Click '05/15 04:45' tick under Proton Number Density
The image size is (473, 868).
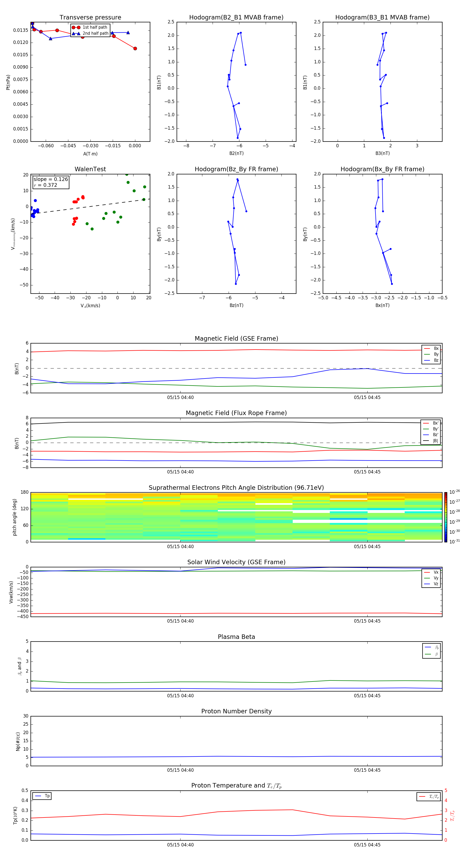(367, 770)
